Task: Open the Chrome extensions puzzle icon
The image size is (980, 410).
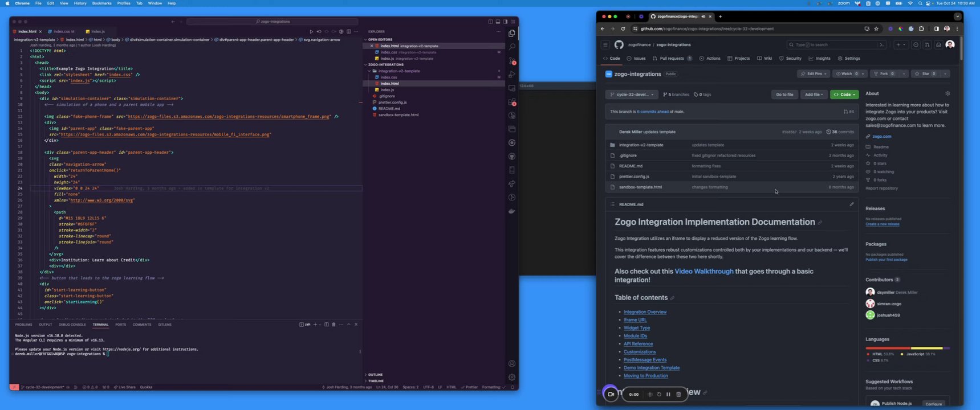Action: pos(921,28)
